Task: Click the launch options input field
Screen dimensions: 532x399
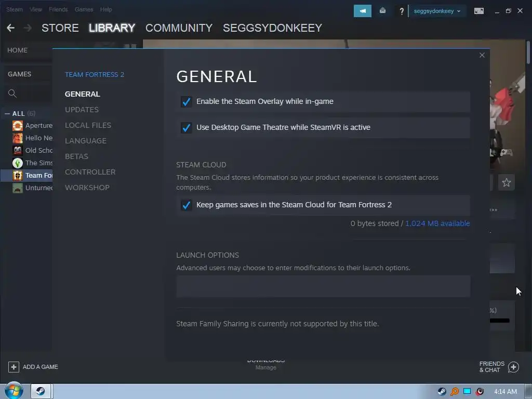Action: [x=323, y=286]
